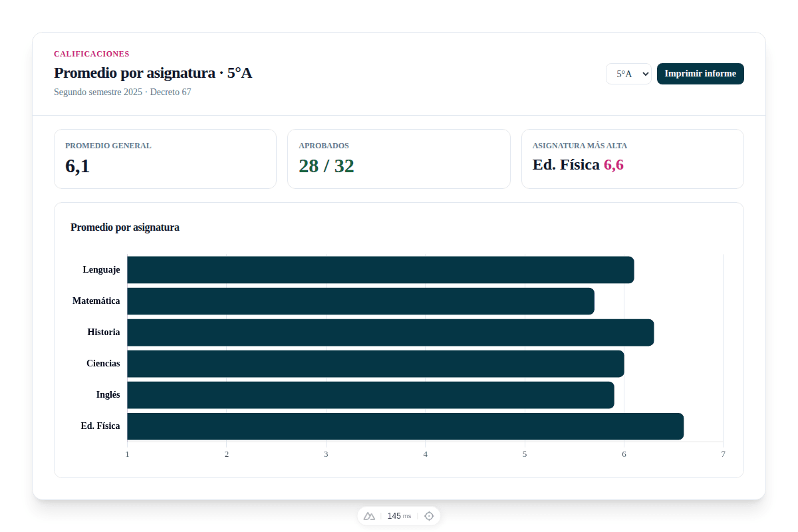Click the Matemática bar in the chart
The width and height of the screenshot is (798, 532).
(x=360, y=301)
